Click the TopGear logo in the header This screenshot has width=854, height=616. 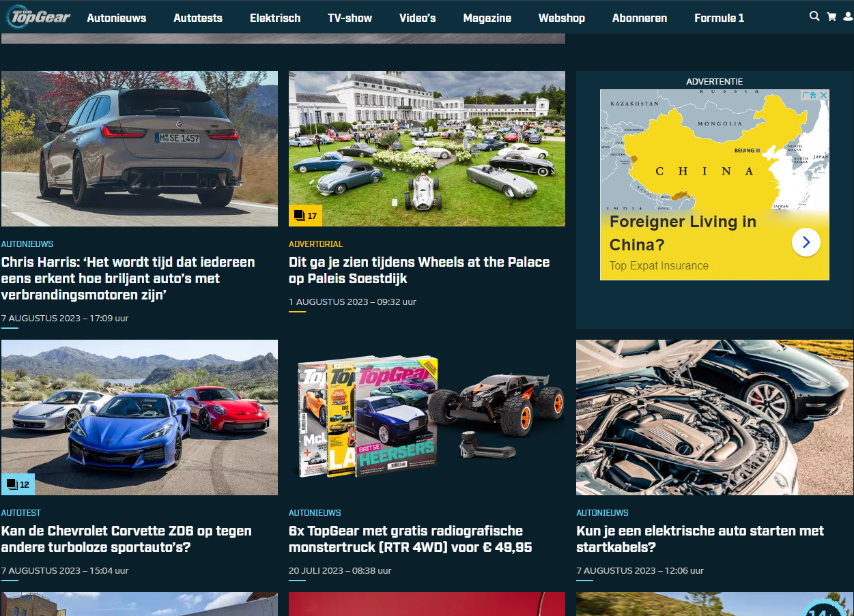pyautogui.click(x=39, y=17)
